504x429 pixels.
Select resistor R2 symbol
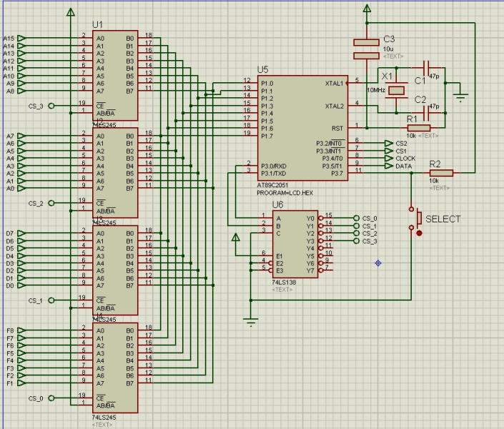tap(441, 172)
